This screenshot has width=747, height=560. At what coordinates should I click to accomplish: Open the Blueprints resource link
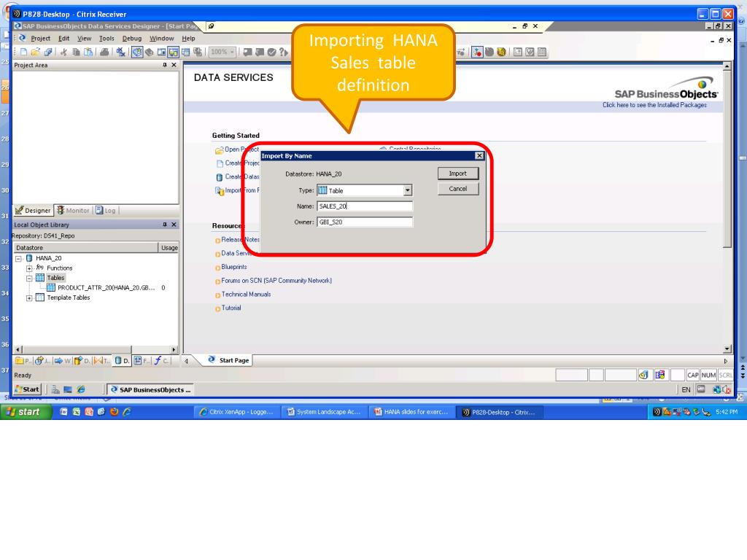[x=234, y=267]
